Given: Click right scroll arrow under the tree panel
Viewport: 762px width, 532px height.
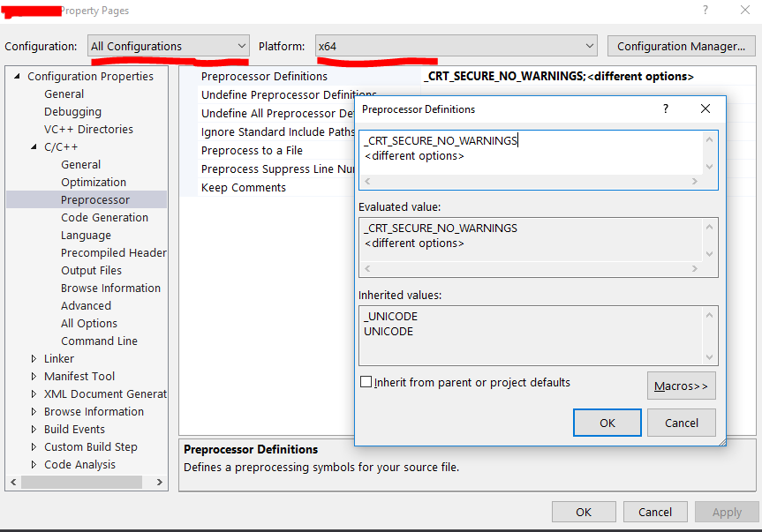Looking at the screenshot, I should [x=160, y=482].
